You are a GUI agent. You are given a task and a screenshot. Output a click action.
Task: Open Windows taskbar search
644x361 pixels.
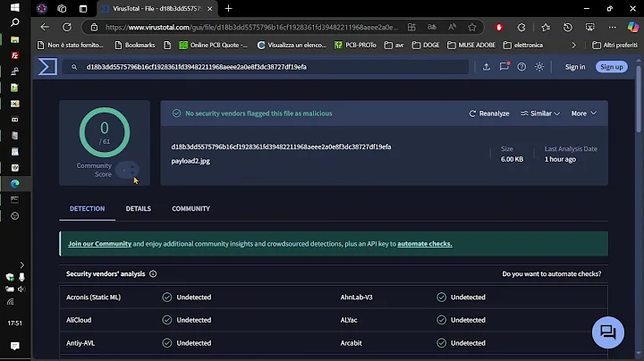[x=15, y=22]
